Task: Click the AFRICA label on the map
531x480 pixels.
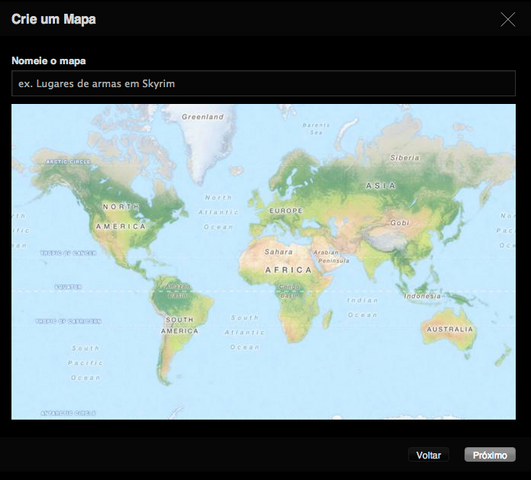Action: click(288, 270)
